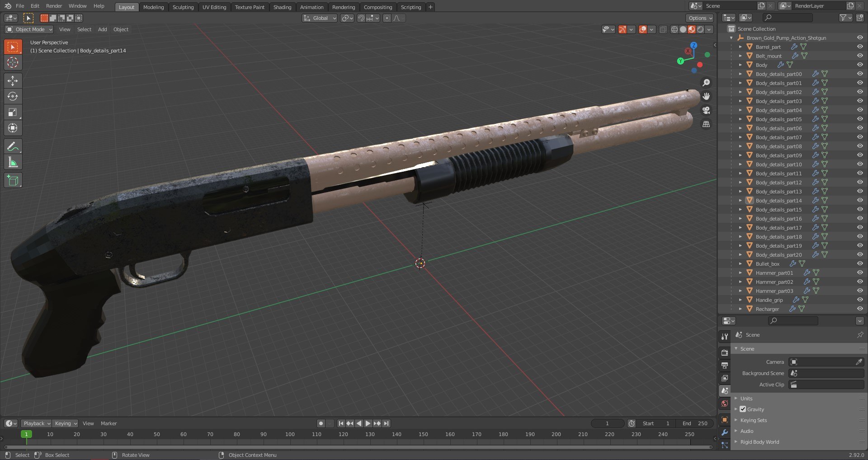Play the animation forward

[368, 423]
